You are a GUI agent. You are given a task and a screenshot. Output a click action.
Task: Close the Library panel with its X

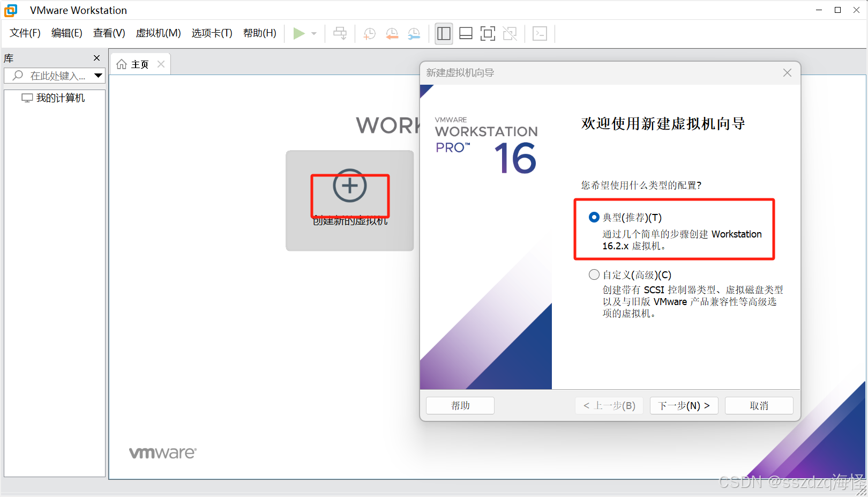(96, 58)
